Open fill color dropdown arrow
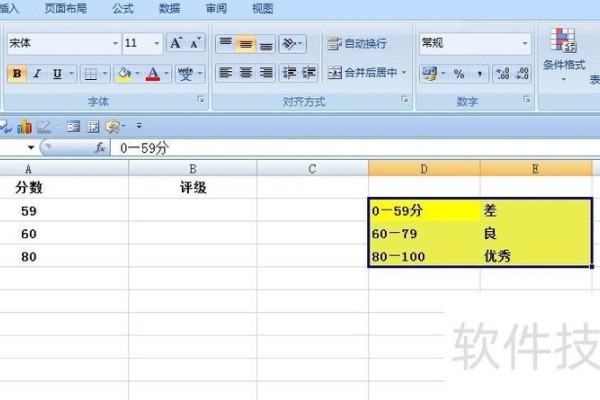Image resolution: width=600 pixels, height=400 pixels. pyautogui.click(x=137, y=73)
